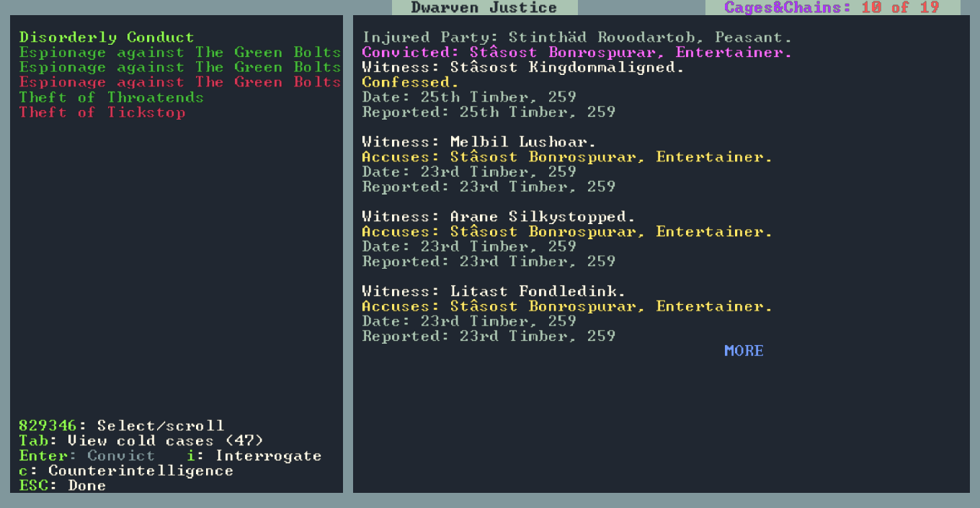Select the Disorderly Conduct case
This screenshot has height=508, width=980.
(107, 37)
